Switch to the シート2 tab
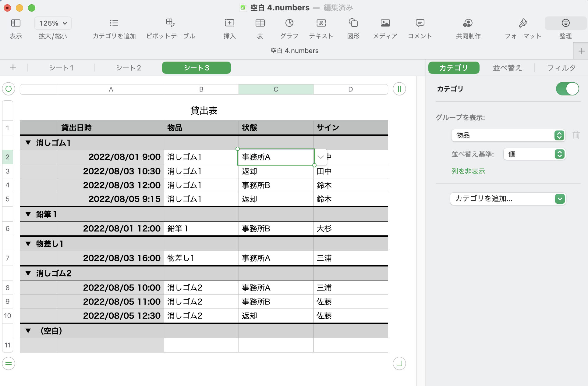This screenshot has height=386, width=588. pos(128,68)
